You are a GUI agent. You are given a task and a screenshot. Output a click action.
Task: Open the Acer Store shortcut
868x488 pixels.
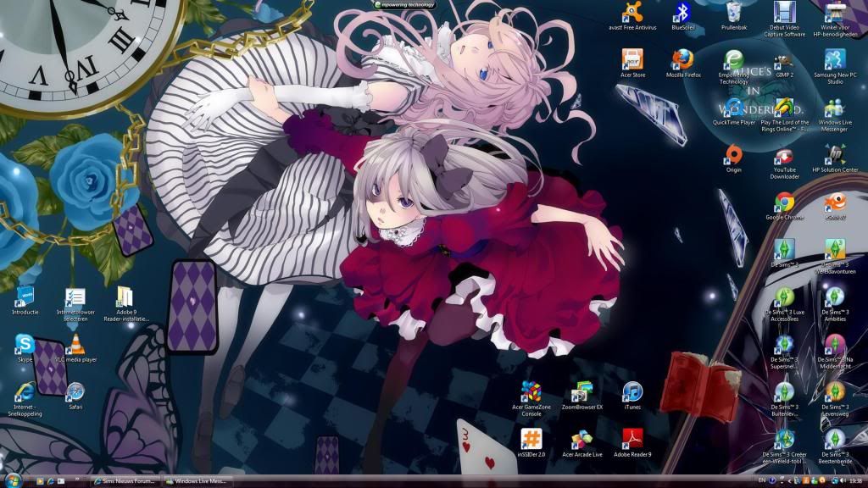pyautogui.click(x=632, y=63)
